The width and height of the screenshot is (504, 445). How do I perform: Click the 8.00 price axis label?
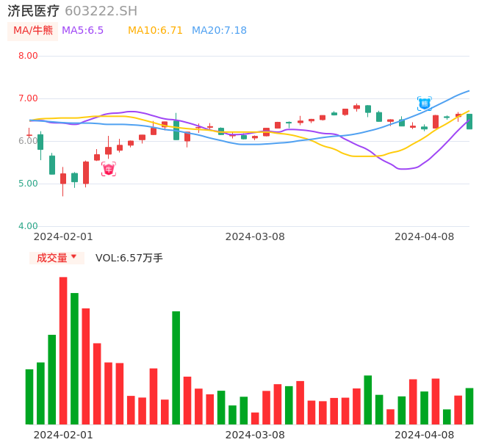(x=28, y=56)
